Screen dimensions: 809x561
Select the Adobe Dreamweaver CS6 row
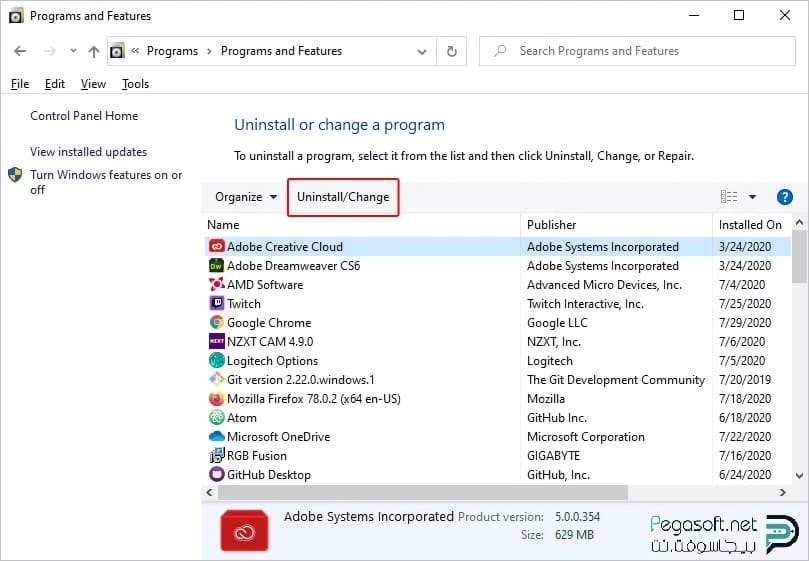[497, 266]
